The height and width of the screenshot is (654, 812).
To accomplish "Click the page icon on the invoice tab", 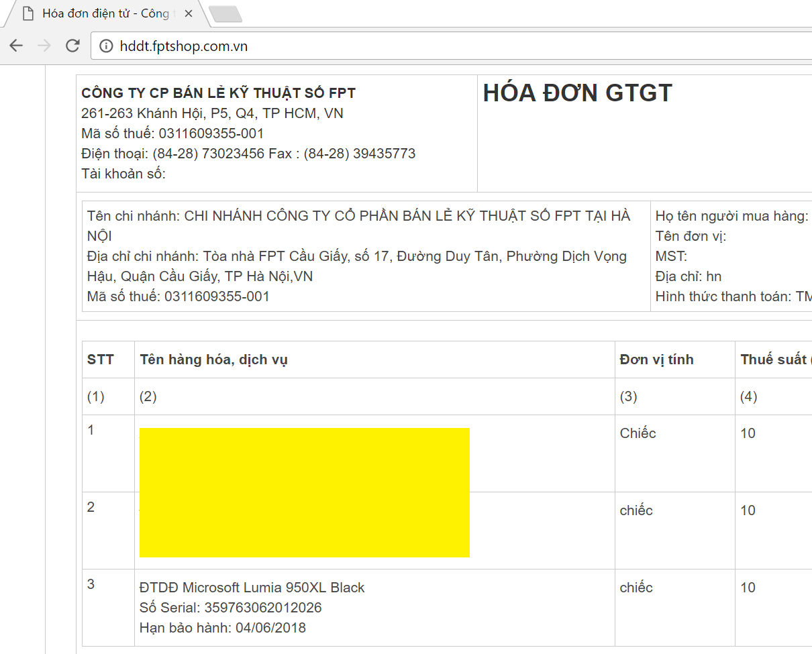I will pyautogui.click(x=28, y=13).
